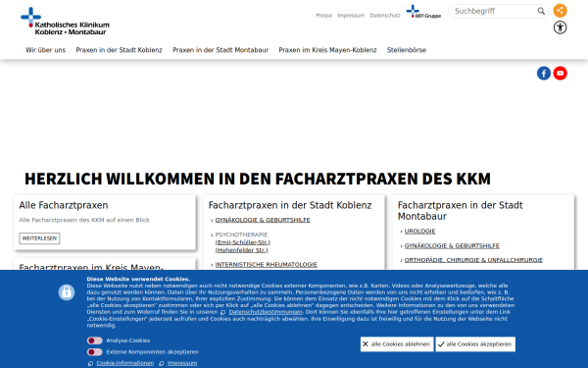
Task: Open the Cookie-Informationen link
Action: 124,363
